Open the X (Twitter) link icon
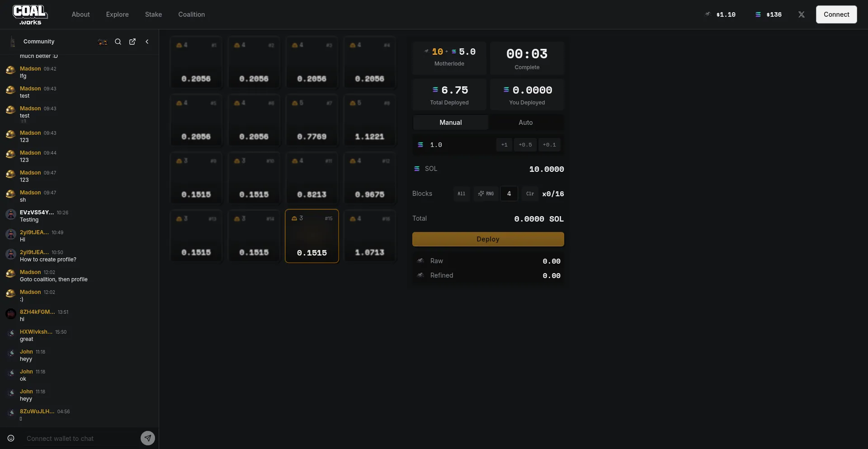The width and height of the screenshot is (868, 449). coord(801,14)
